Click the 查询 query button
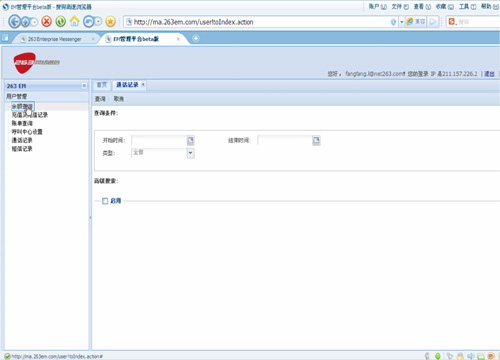This screenshot has height=360, width=500. (100, 99)
